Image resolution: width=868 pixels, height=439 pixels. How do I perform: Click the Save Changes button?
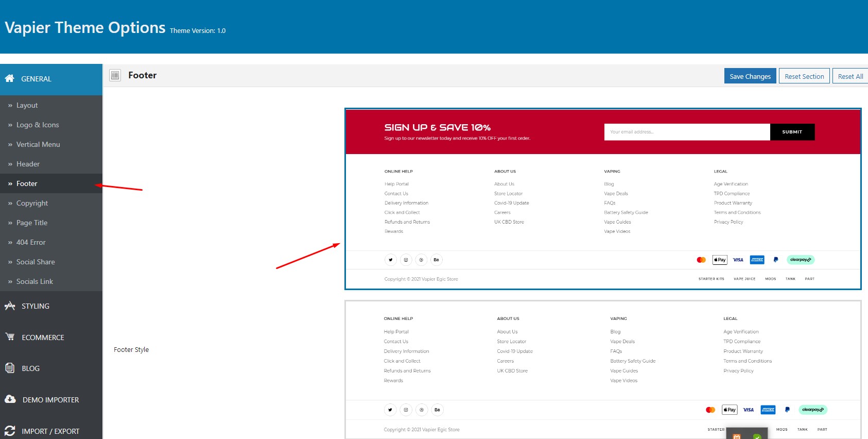point(750,76)
